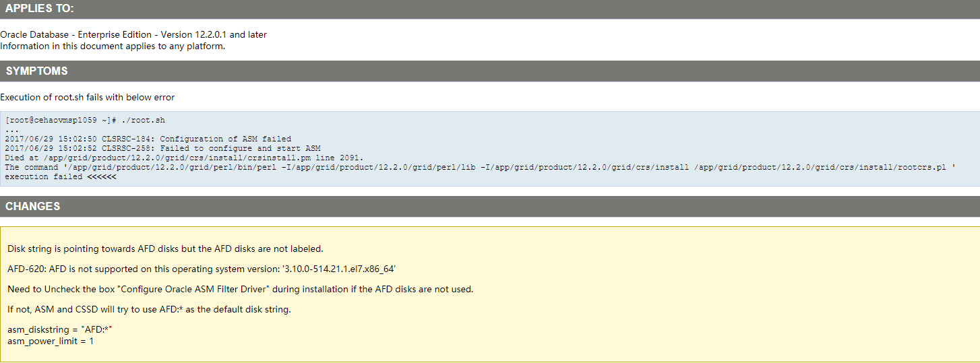Viewport: 980px width, 363px height.
Task: Click the asm_power_limit = 1 line
Action: (51, 341)
